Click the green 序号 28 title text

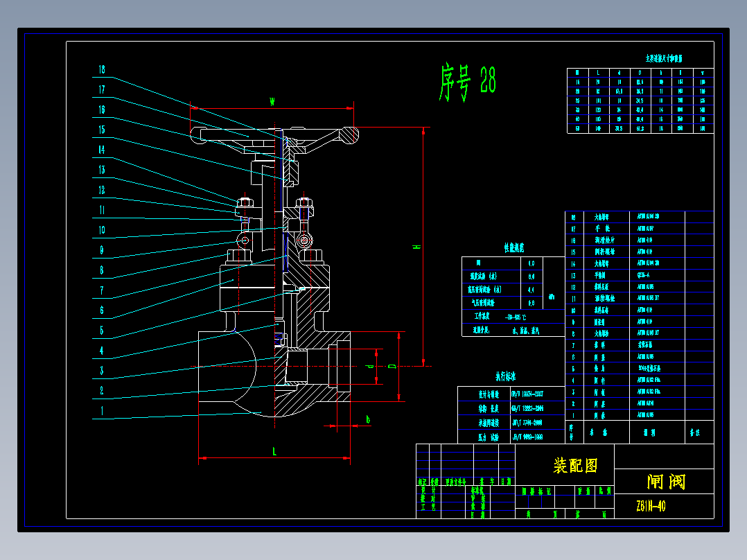pos(467,83)
